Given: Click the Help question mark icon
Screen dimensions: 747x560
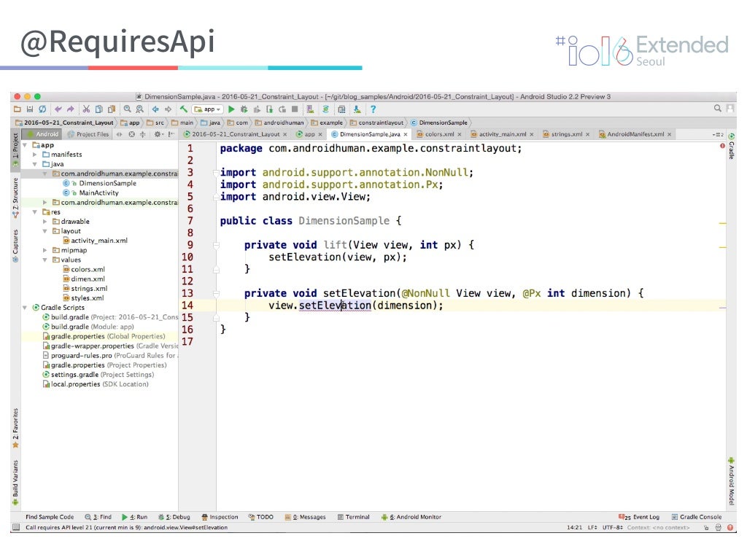Looking at the screenshot, I should (373, 109).
